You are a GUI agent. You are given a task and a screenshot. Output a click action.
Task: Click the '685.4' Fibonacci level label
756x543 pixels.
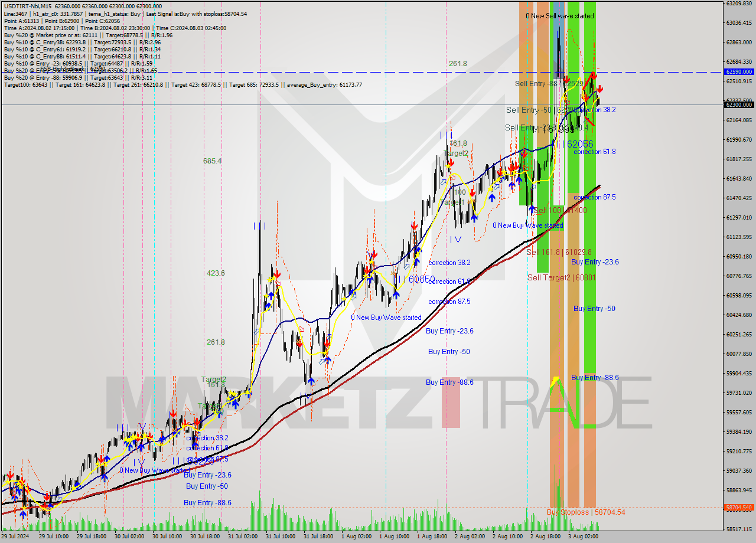tap(212, 161)
